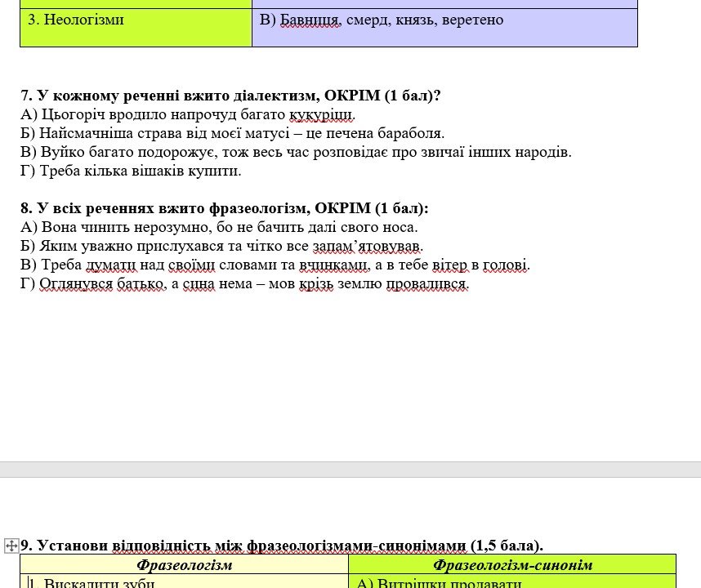The height and width of the screenshot is (588, 701).
Task: Select answer line "Б) Найсмачніша страва"
Action: [x=232, y=133]
